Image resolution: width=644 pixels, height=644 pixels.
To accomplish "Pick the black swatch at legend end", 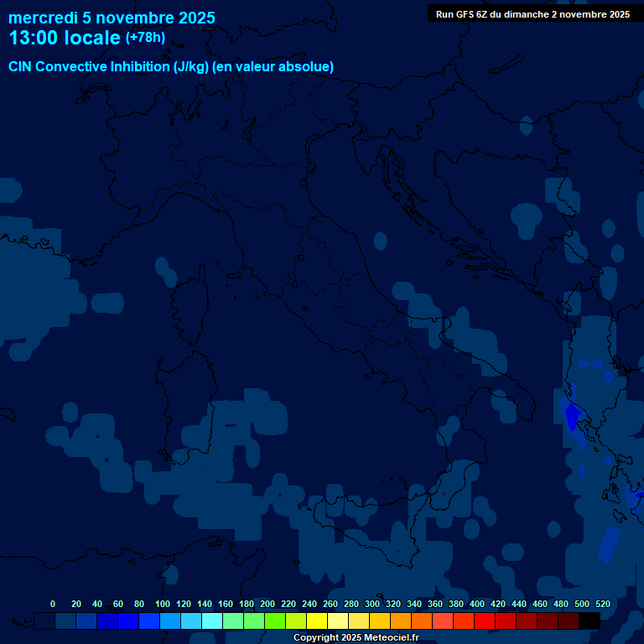I will [x=589, y=621].
